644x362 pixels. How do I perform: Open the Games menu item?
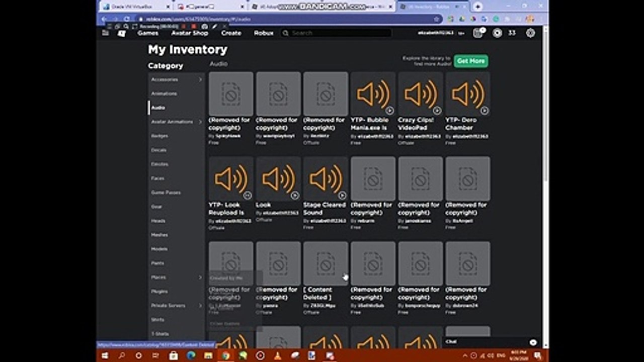[148, 33]
